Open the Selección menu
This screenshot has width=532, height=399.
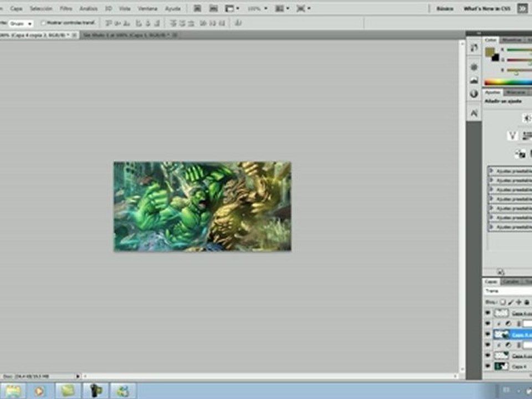pos(40,8)
